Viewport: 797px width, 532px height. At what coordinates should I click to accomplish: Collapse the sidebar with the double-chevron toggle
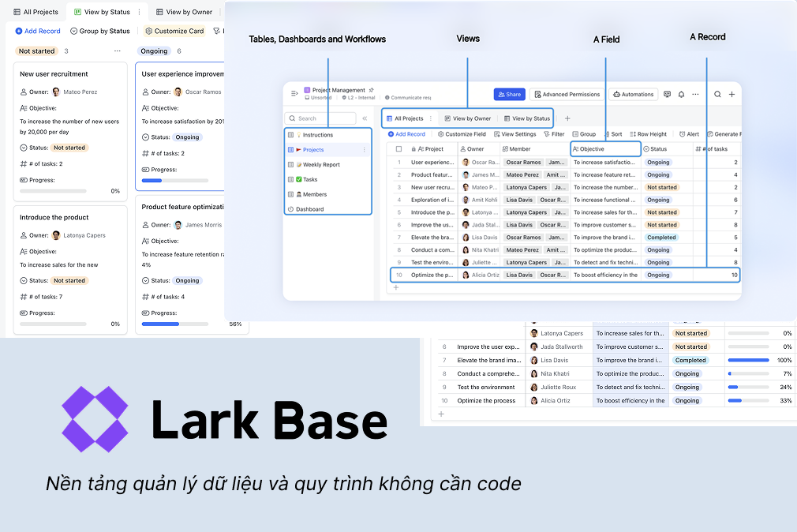pyautogui.click(x=364, y=118)
